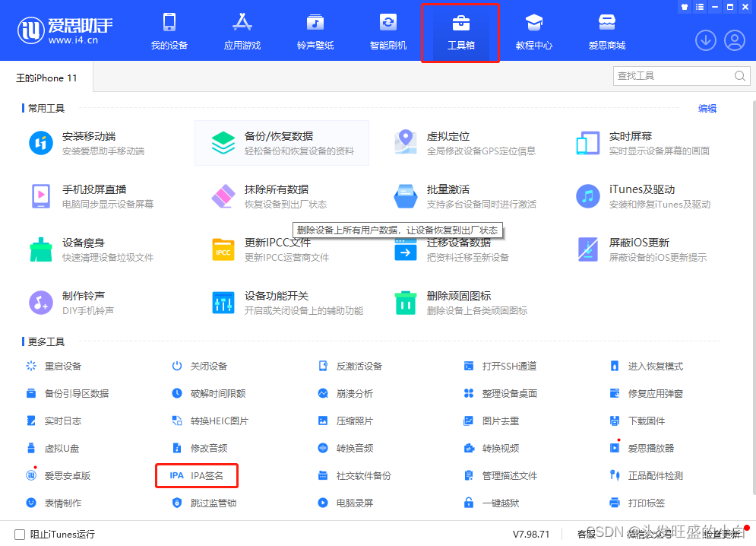Open 跳过监管锁 tool
This screenshot has height=546, width=756.
[x=204, y=503]
